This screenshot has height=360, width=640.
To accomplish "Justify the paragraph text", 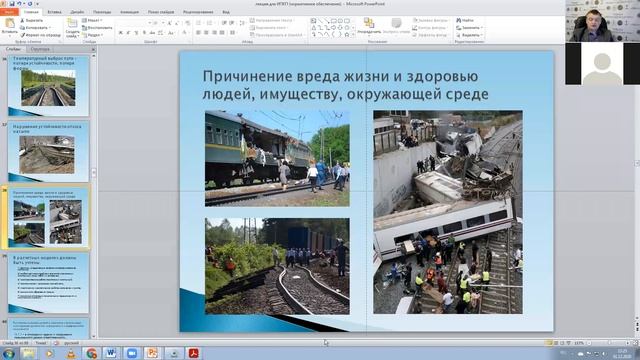I will click(222, 33).
